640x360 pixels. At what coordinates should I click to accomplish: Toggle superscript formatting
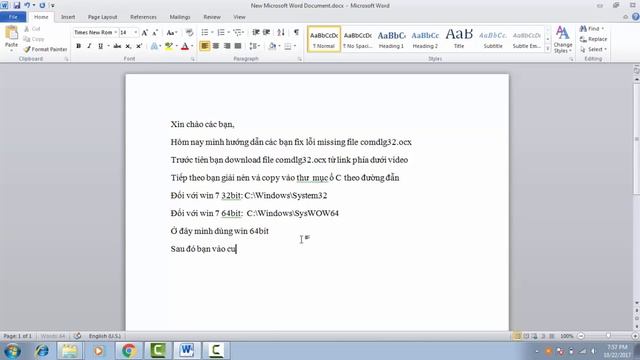pos(139,46)
